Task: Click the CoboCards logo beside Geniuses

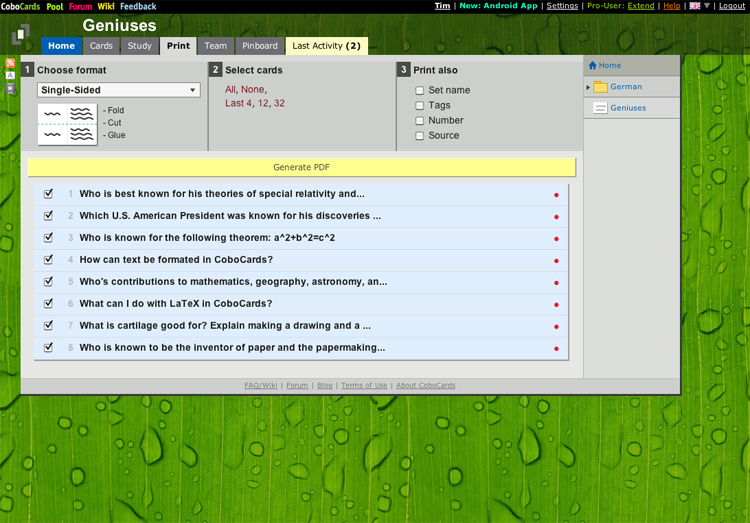Action: [21, 36]
